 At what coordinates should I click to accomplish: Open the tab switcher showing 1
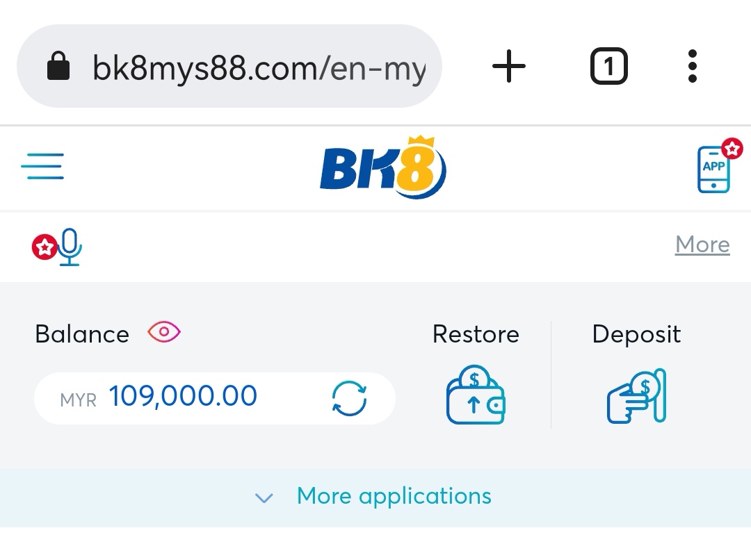tap(608, 66)
